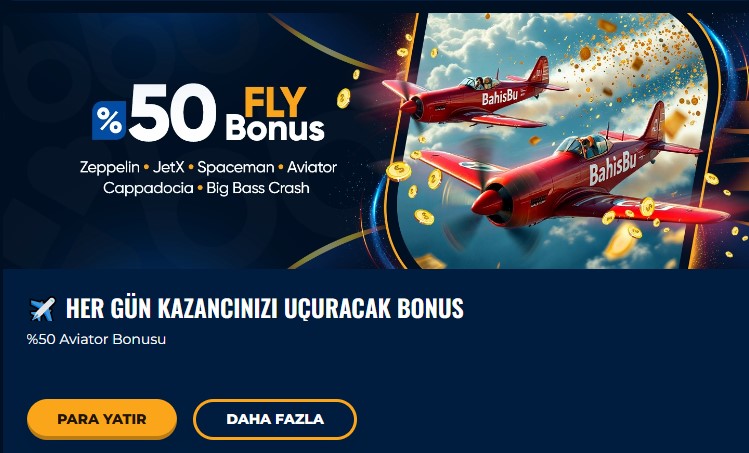
Task: Click the HER GÜN KAZANCINIZI UÇURACAK BONUS headline
Action: pyautogui.click(x=265, y=308)
